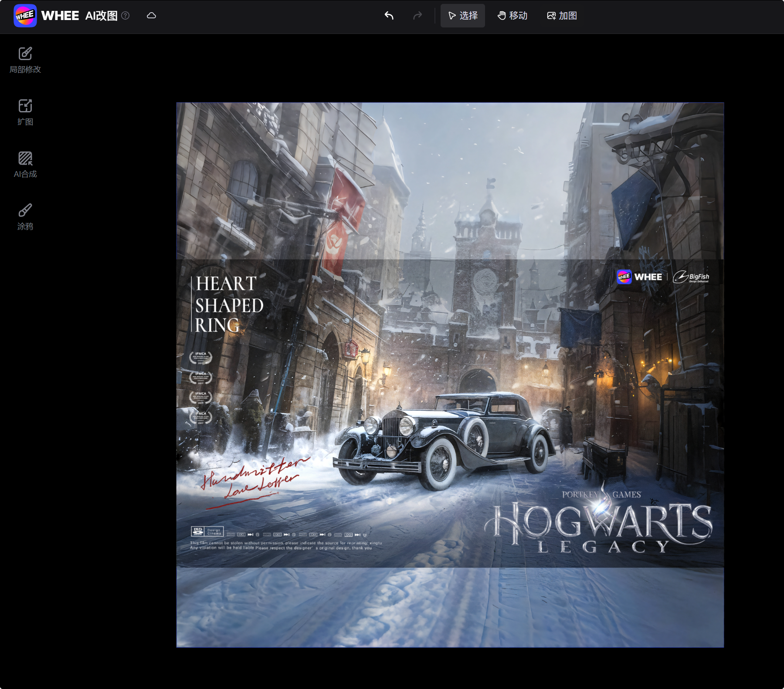Image resolution: width=784 pixels, height=689 pixels.
Task: Click the WHEE logo icon
Action: point(25,16)
